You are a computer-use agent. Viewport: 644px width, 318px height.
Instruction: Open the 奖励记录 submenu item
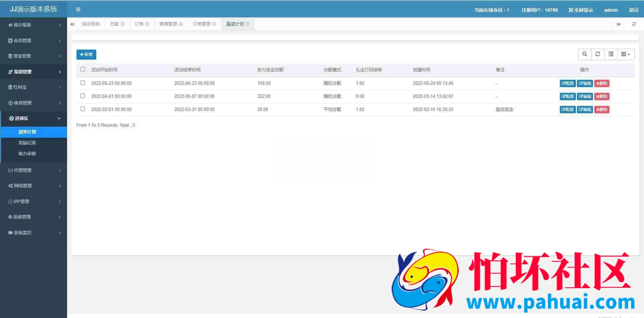[27, 143]
